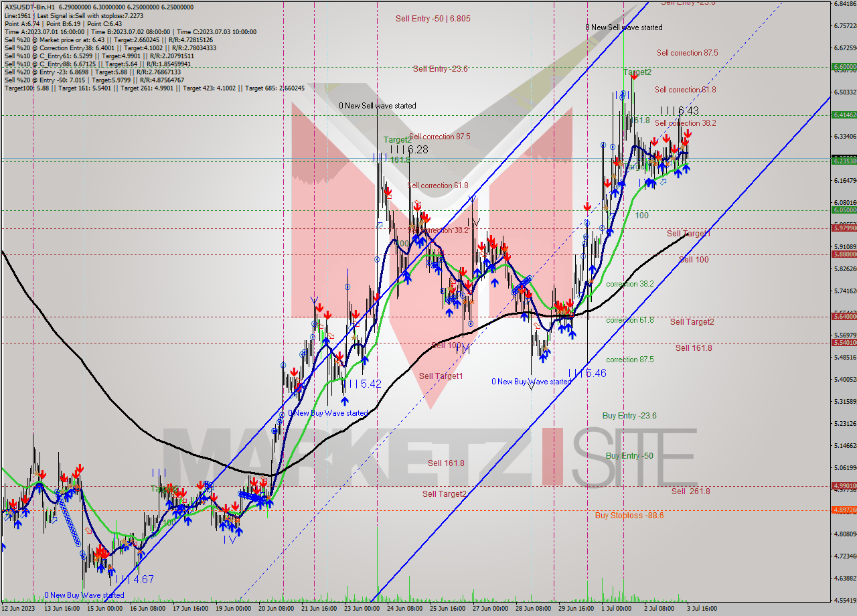Click the 'Last Signal is:Sell with stoploss' text

point(80,15)
